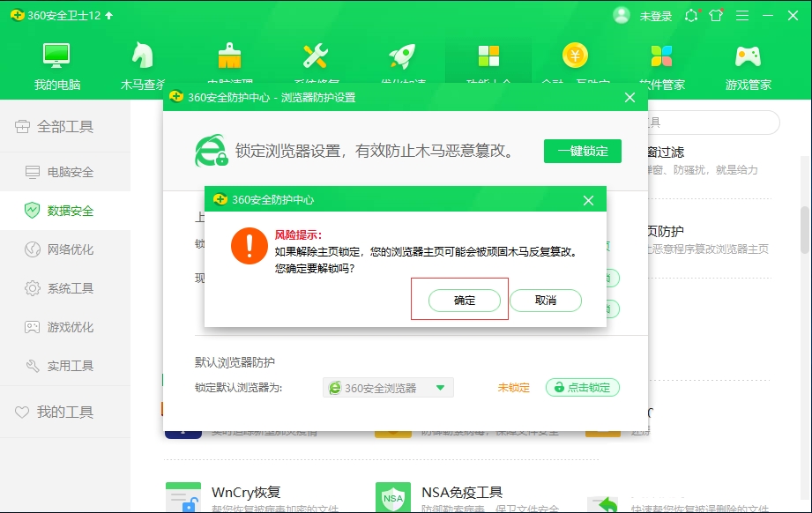The height and width of the screenshot is (513, 812).
Task: Select 实用工具 category
Action: pyautogui.click(x=65, y=366)
